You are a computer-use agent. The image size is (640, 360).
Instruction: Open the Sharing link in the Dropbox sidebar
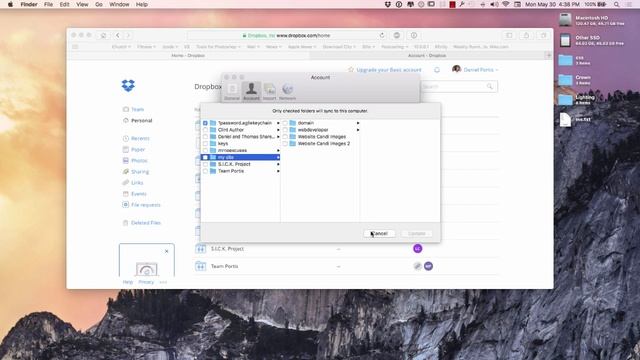[140, 172]
